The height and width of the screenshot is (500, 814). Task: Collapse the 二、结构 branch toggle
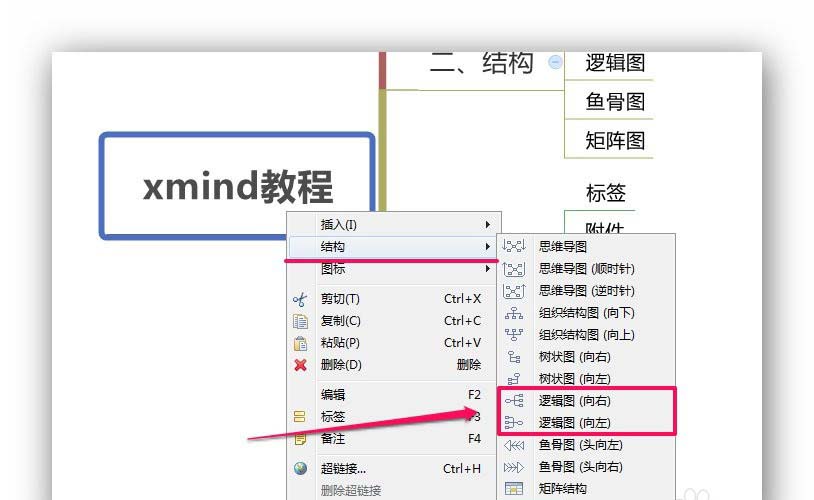pyautogui.click(x=555, y=62)
